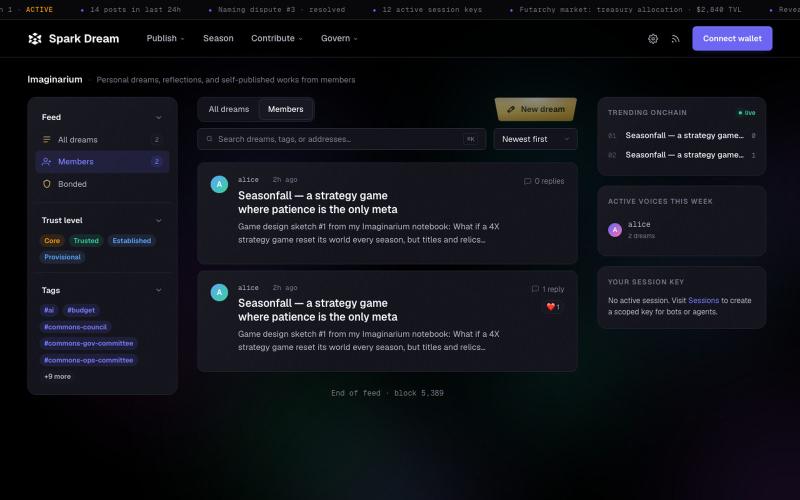The image size is (800, 500).
Task: Toggle the #commons-council tag filter
Action: [76, 327]
